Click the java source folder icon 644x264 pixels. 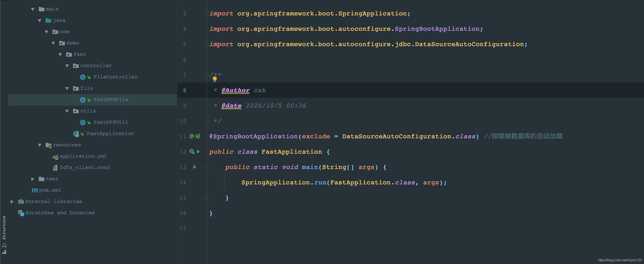[x=48, y=20]
